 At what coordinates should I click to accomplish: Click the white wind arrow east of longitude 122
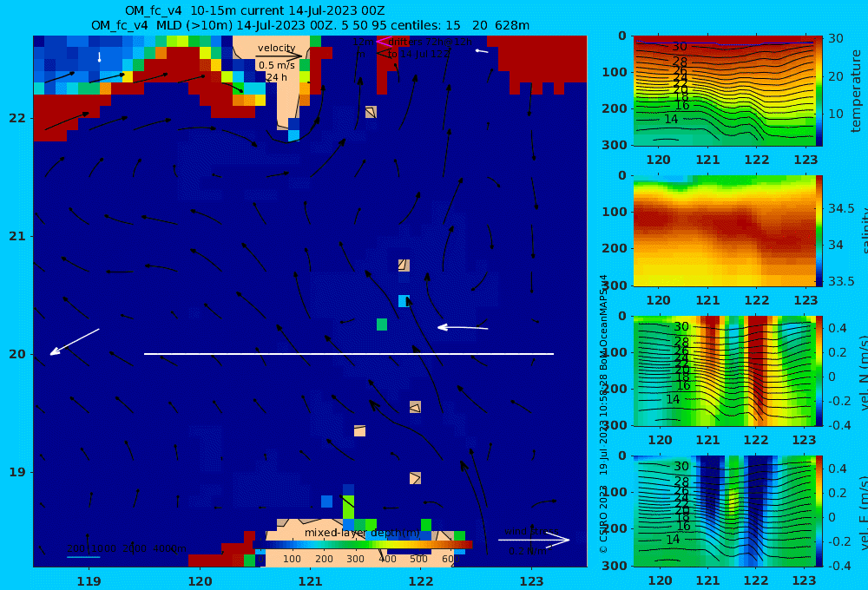tap(463, 328)
